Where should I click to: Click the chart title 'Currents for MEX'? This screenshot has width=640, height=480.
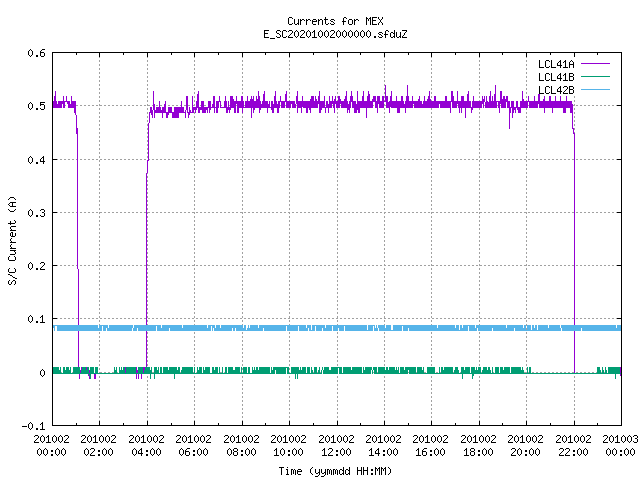point(335,21)
